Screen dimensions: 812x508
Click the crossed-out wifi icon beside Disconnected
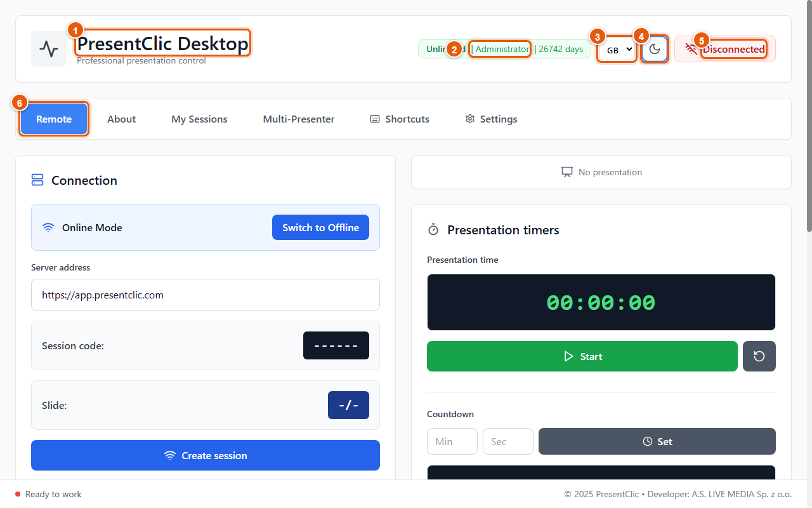point(691,49)
